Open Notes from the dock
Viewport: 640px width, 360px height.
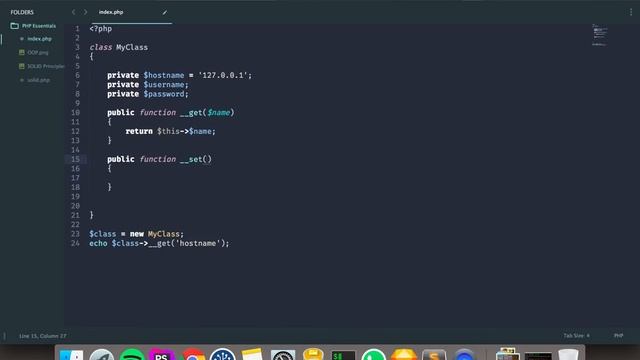click(252, 354)
